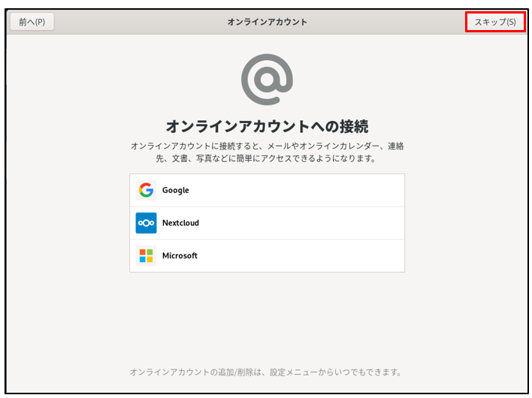532x398 pixels.
Task: Go back with the 前へ(P) button
Action: point(32,22)
